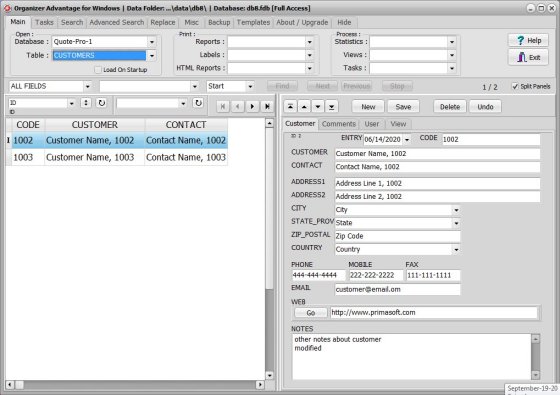Click the CONTACT column header in grid

[x=186, y=125]
